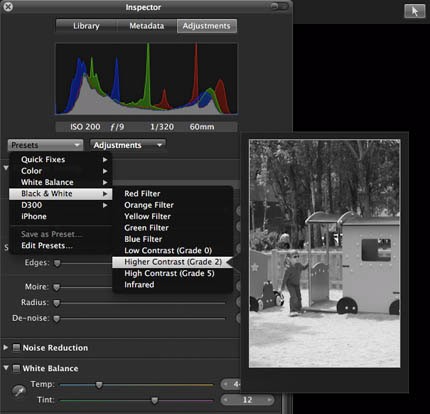430x414 pixels.
Task: Click the Temp slider handle
Action: tap(99, 385)
